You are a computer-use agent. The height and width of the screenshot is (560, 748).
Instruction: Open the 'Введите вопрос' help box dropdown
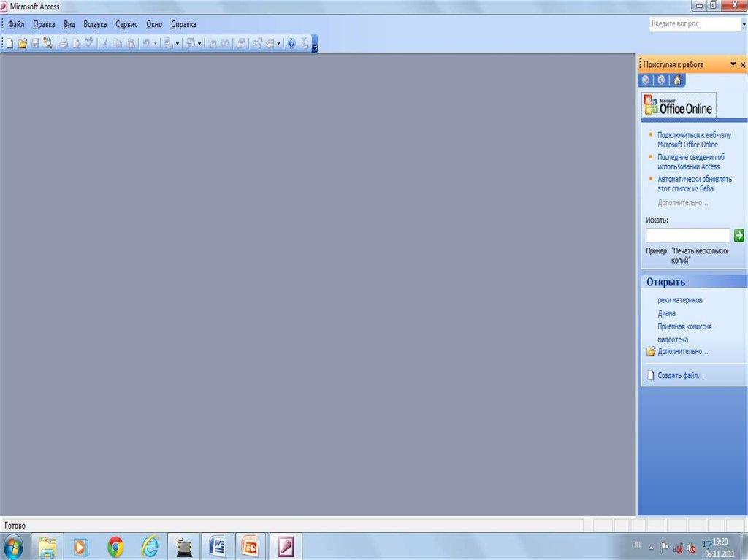click(741, 24)
